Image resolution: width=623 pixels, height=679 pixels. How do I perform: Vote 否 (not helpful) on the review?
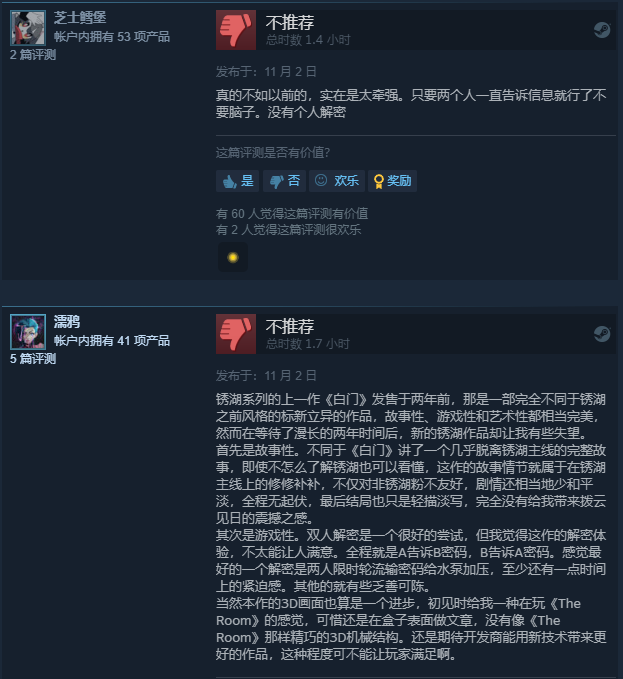[284, 181]
